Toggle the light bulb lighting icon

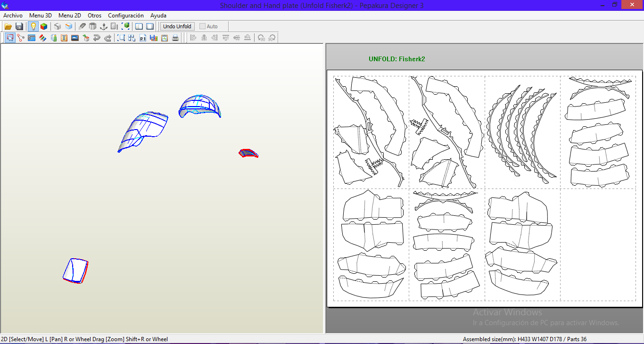(33, 26)
